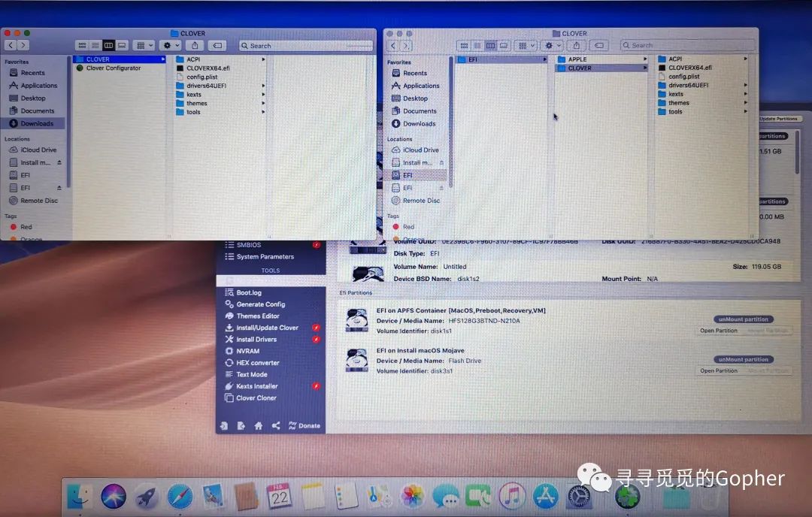Click Search field in left Finder window
Image resolution: width=812 pixels, height=517 pixels.
[305, 46]
